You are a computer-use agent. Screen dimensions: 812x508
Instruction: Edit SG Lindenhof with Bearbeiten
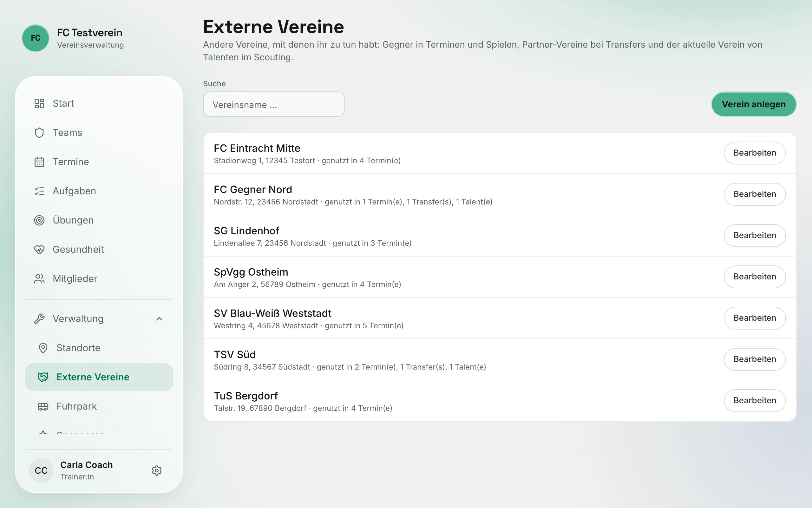(755, 236)
